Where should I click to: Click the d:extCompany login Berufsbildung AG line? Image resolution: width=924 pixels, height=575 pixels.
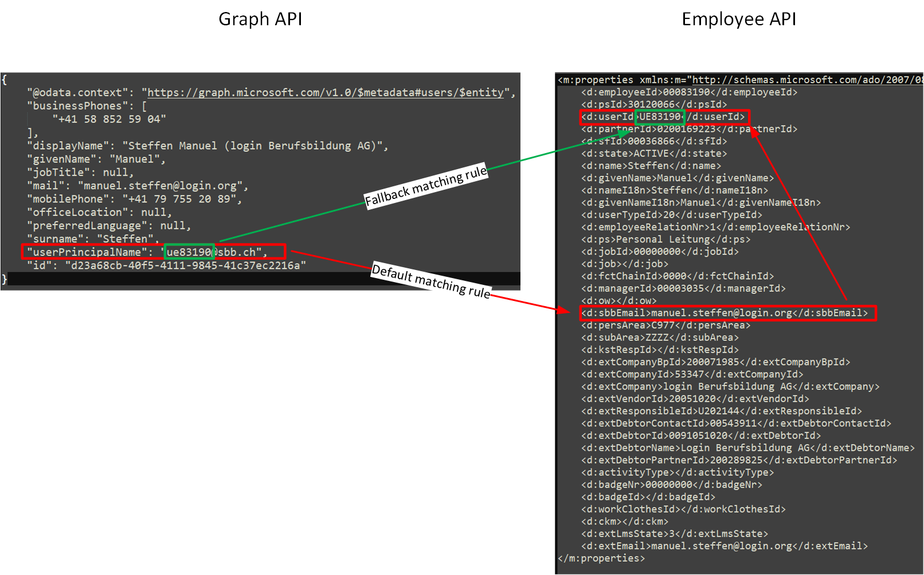730,387
